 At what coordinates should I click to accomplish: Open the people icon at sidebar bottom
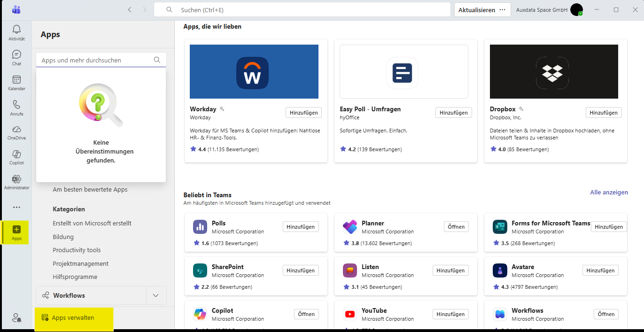16,318
